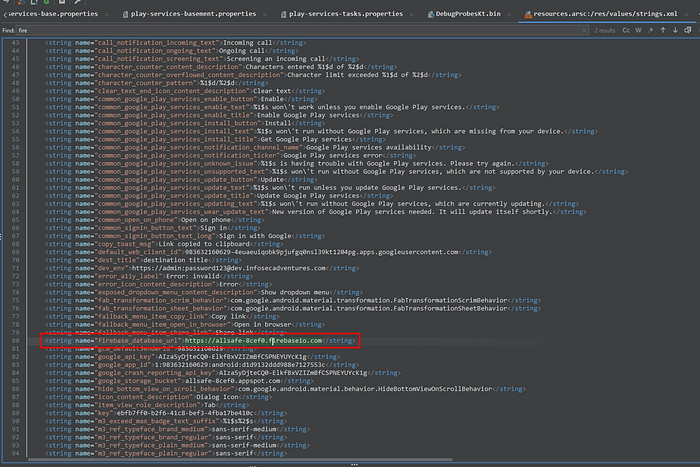Click 'Google Play services error' string
Screen dimensions: 700x467
pyautogui.click(x=333, y=155)
